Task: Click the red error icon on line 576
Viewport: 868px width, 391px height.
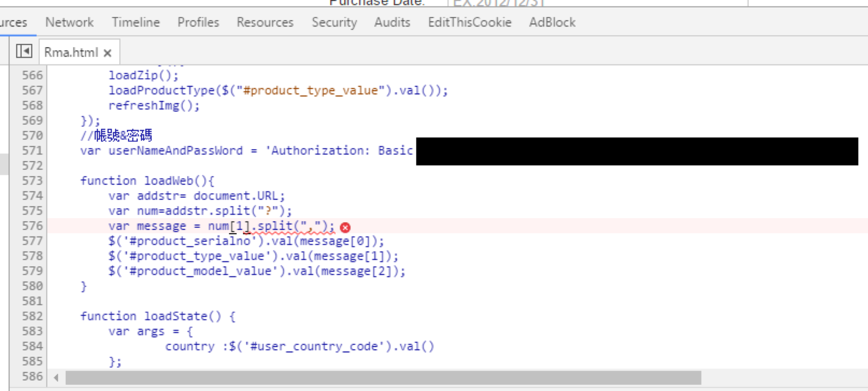Action: point(345,227)
